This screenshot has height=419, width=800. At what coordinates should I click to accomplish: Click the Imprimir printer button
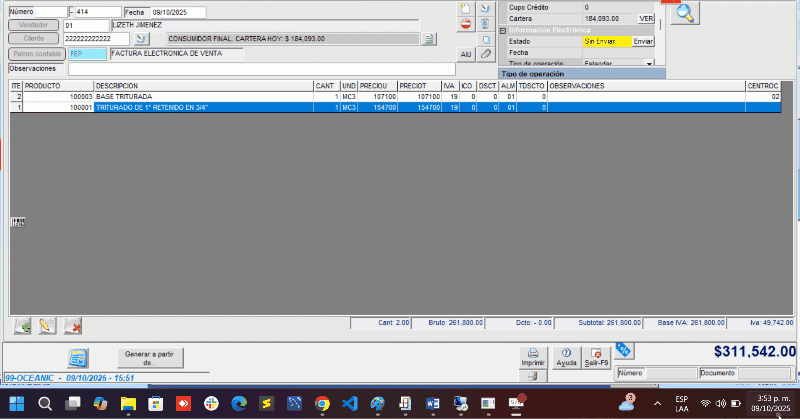click(x=533, y=357)
